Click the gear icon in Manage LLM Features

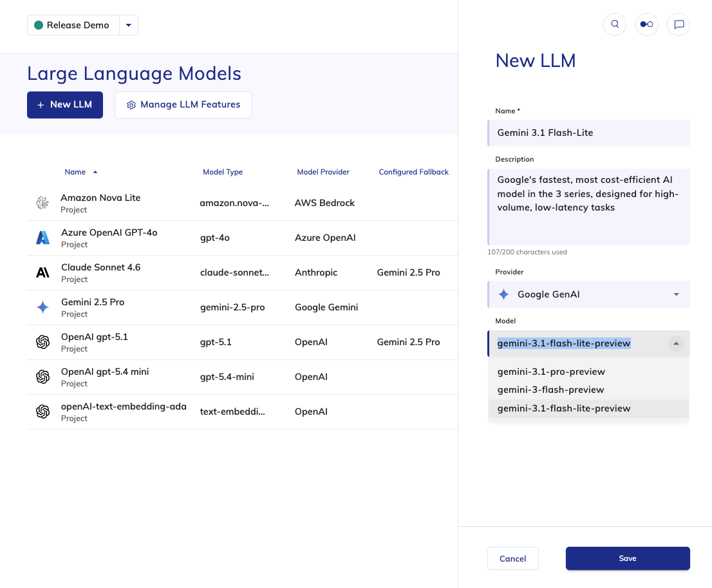131,105
